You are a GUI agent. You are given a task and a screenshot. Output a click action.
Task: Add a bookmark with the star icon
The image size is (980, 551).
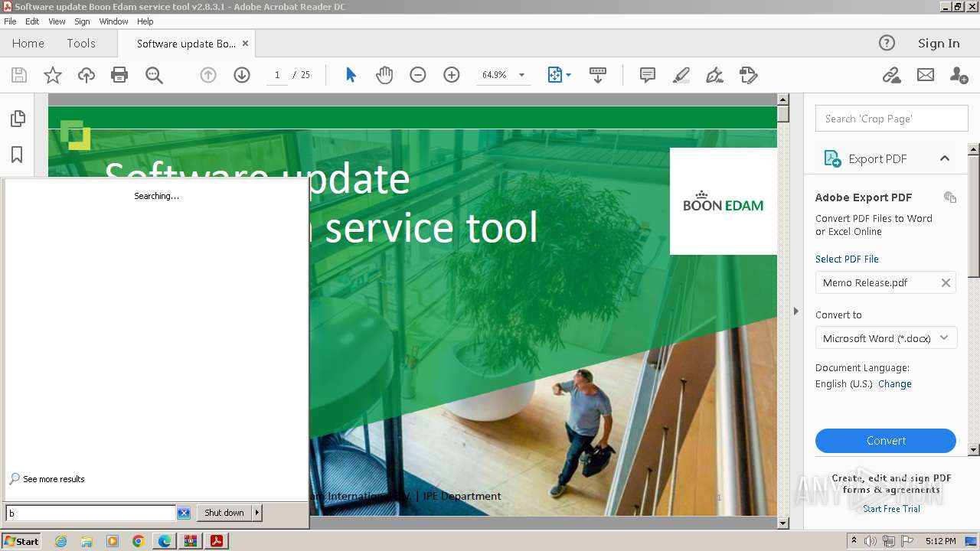(53, 75)
